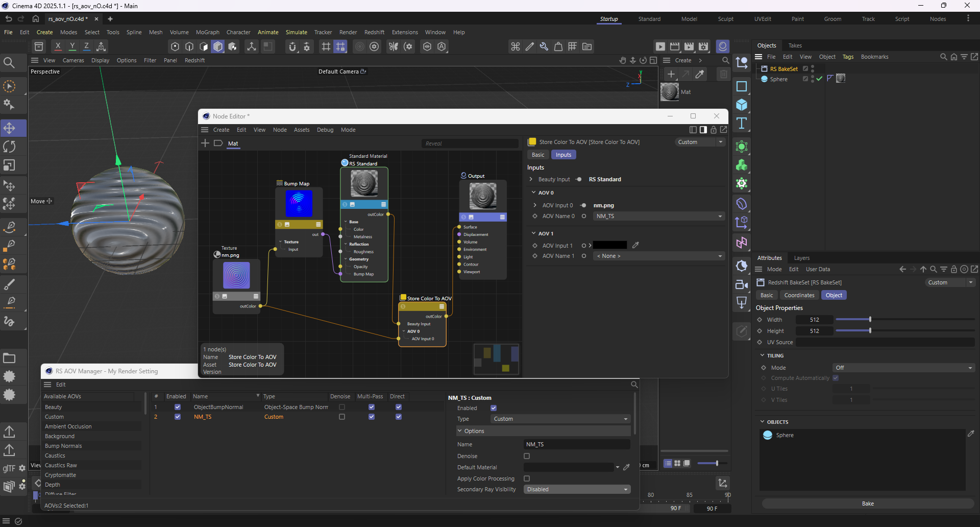Select RS BakeSet in Objects tree

pyautogui.click(x=783, y=69)
